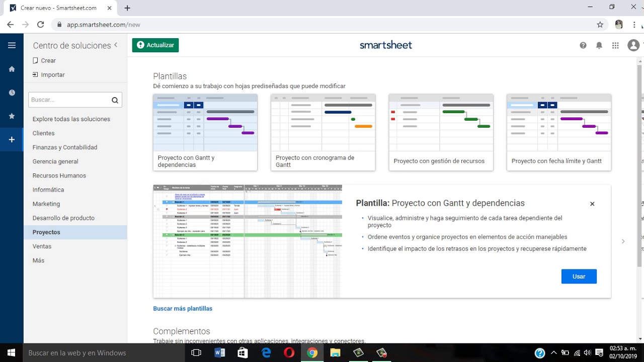The height and width of the screenshot is (362, 644).
Task: Open Task View in taskbar
Action: tap(197, 352)
